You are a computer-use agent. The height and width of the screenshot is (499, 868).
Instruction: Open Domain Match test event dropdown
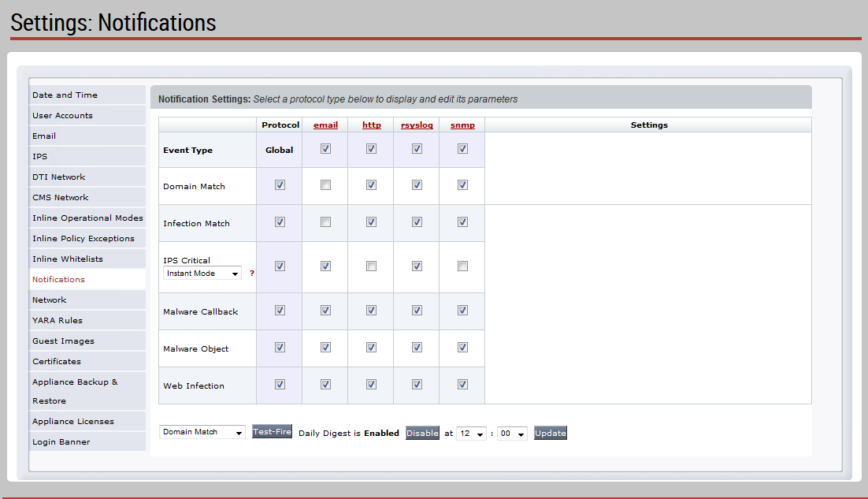(x=202, y=432)
